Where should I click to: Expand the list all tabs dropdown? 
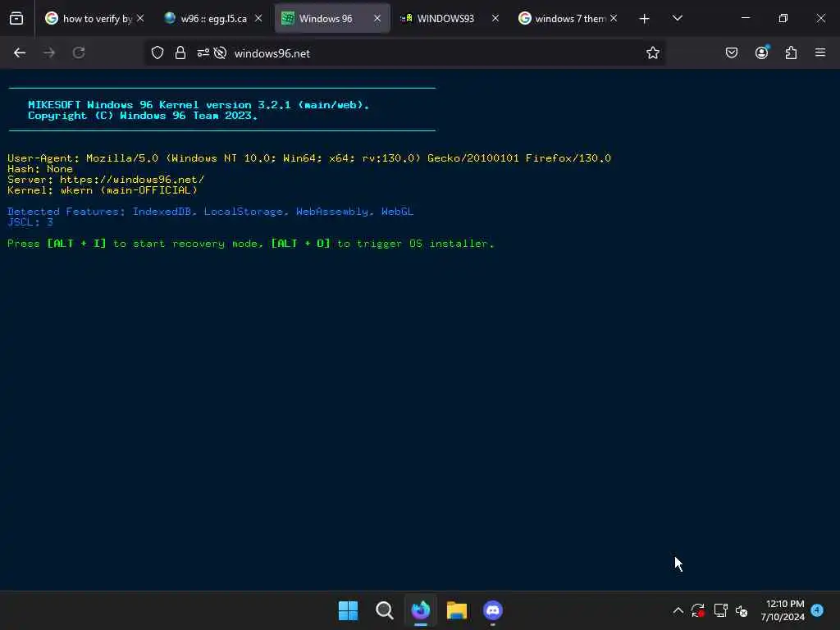tap(678, 18)
